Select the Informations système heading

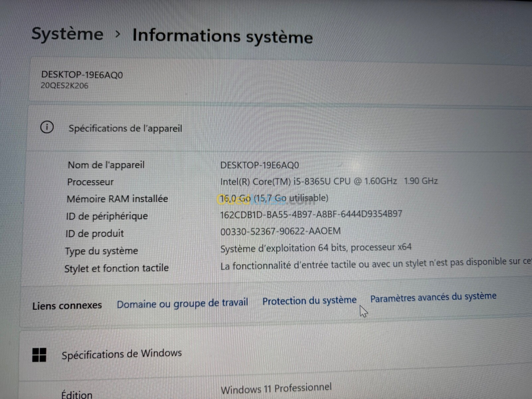click(222, 36)
